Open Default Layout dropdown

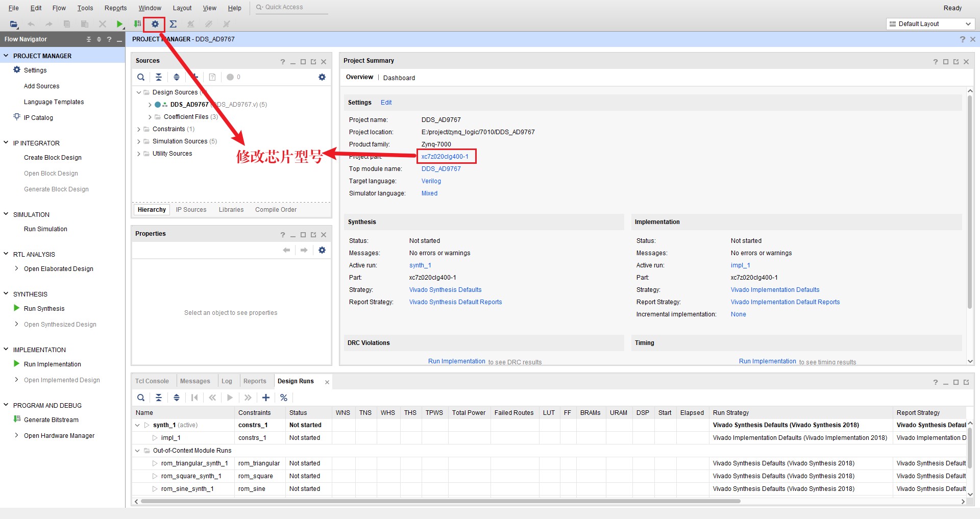[x=930, y=24]
